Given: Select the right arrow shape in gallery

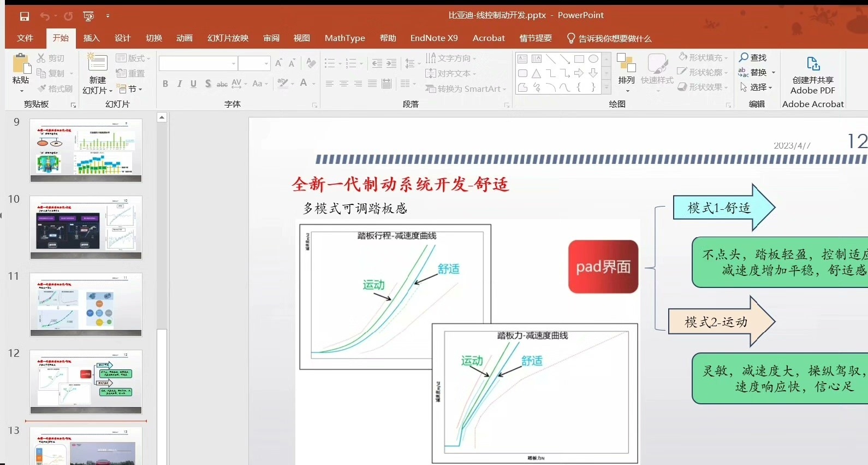Looking at the screenshot, I should [579, 73].
